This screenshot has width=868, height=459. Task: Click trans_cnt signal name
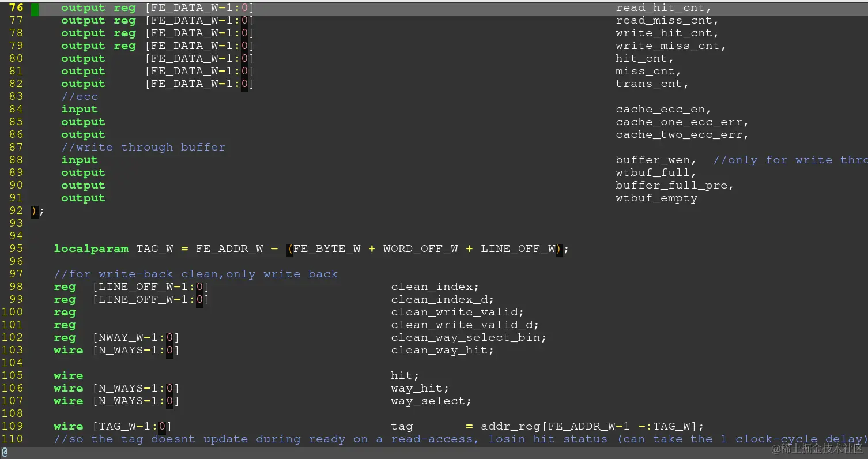tap(649, 84)
